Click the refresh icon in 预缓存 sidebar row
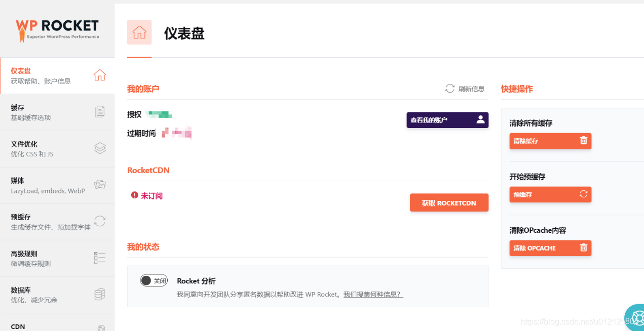Viewport: 644px width, 331px height. (100, 221)
